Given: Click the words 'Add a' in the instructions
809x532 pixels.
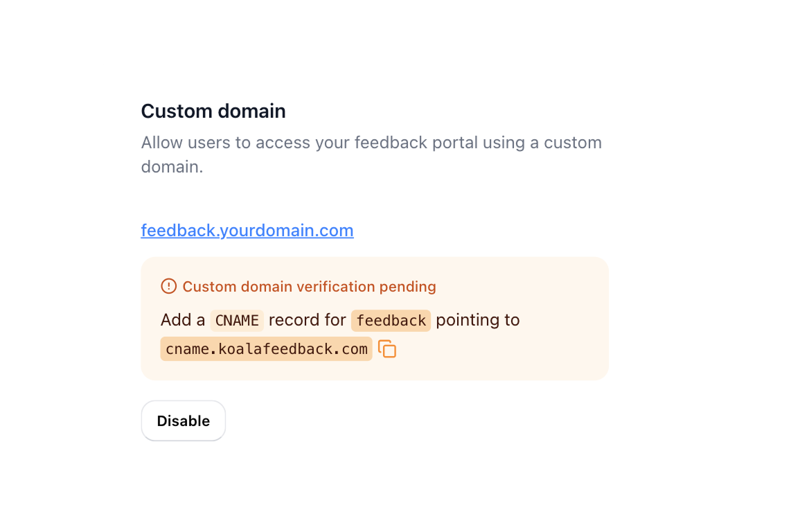Looking at the screenshot, I should (x=183, y=320).
